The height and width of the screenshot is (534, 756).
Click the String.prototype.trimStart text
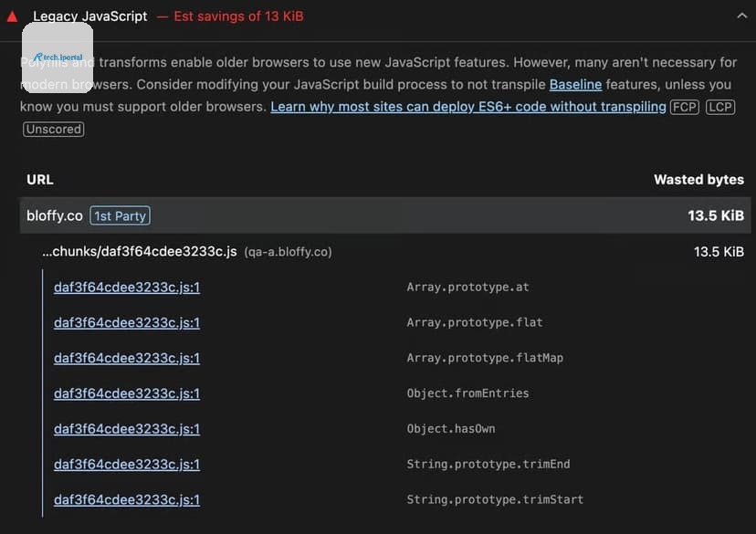pos(495,500)
